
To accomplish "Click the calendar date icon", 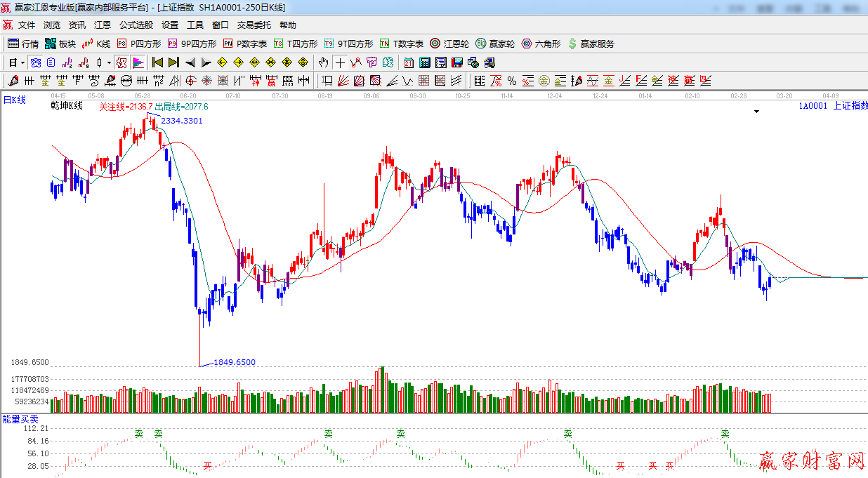I will point(408,62).
